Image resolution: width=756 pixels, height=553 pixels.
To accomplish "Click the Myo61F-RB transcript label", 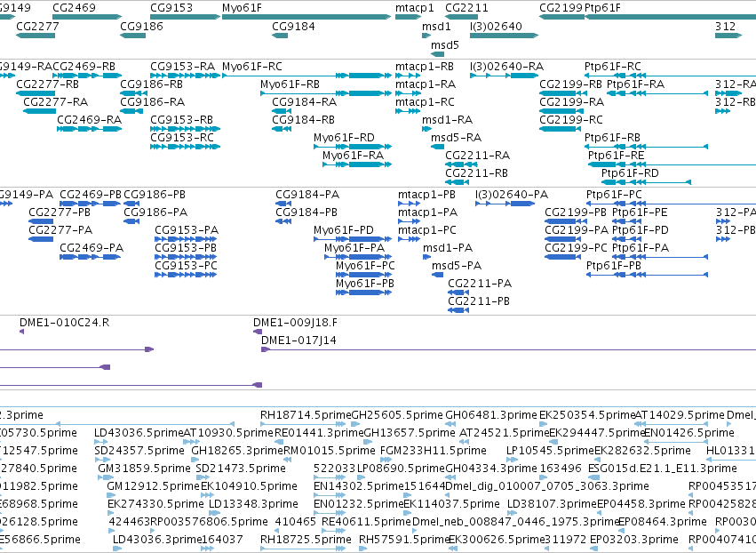I will 290,84.
